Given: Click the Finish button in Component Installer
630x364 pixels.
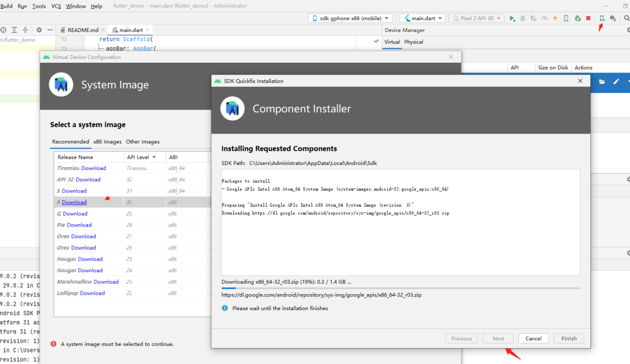Looking at the screenshot, I should [x=569, y=338].
